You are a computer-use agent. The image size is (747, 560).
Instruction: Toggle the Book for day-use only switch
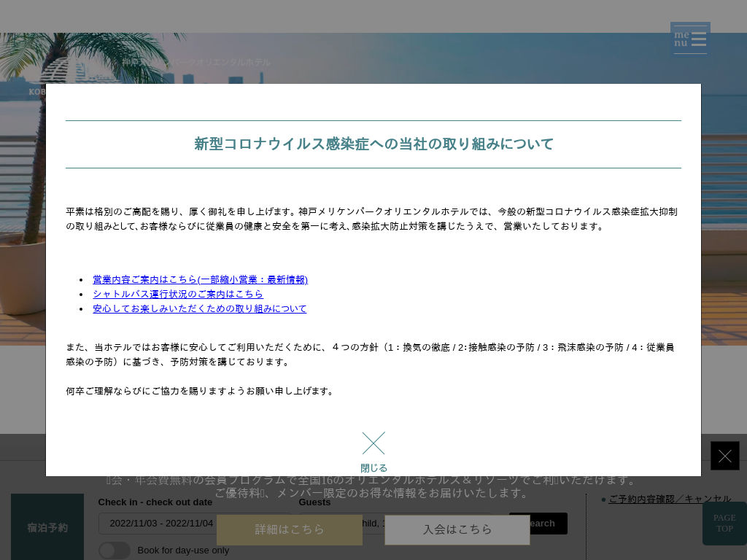[115, 551]
